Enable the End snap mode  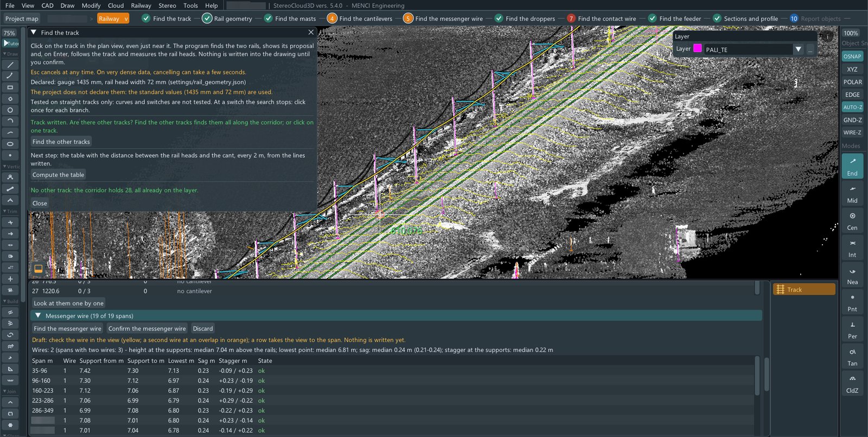click(852, 166)
